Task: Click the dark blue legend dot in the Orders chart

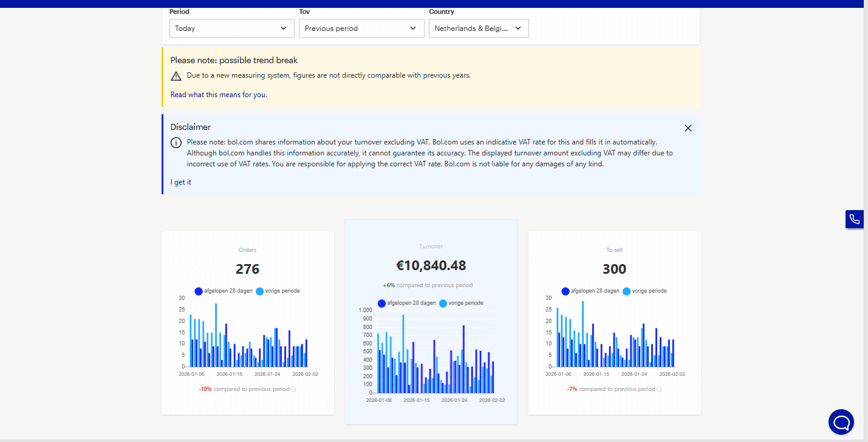Action: 199,291
